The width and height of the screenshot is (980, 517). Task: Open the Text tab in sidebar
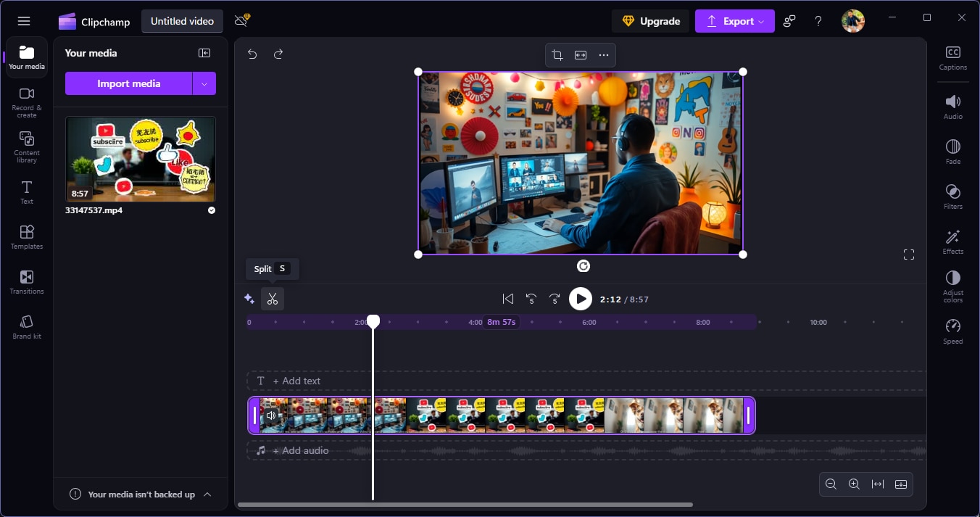tap(27, 192)
